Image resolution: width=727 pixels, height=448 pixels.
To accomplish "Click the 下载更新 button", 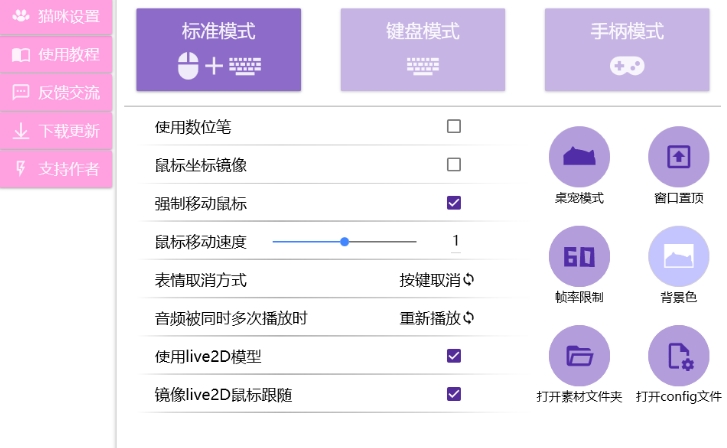I will pos(57,131).
